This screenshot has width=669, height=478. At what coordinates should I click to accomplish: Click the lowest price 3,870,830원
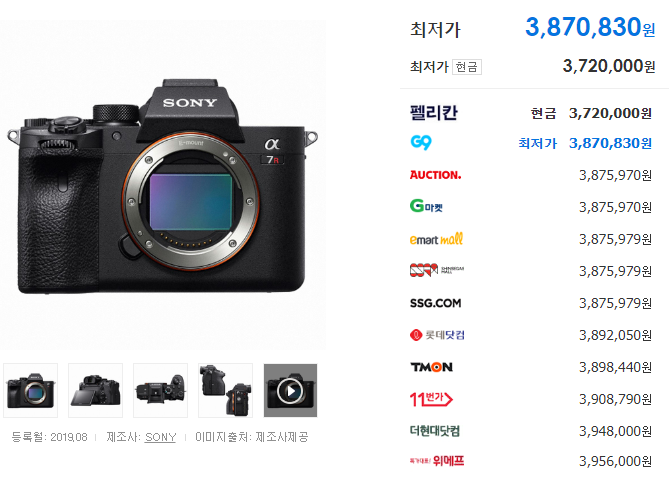coord(590,27)
